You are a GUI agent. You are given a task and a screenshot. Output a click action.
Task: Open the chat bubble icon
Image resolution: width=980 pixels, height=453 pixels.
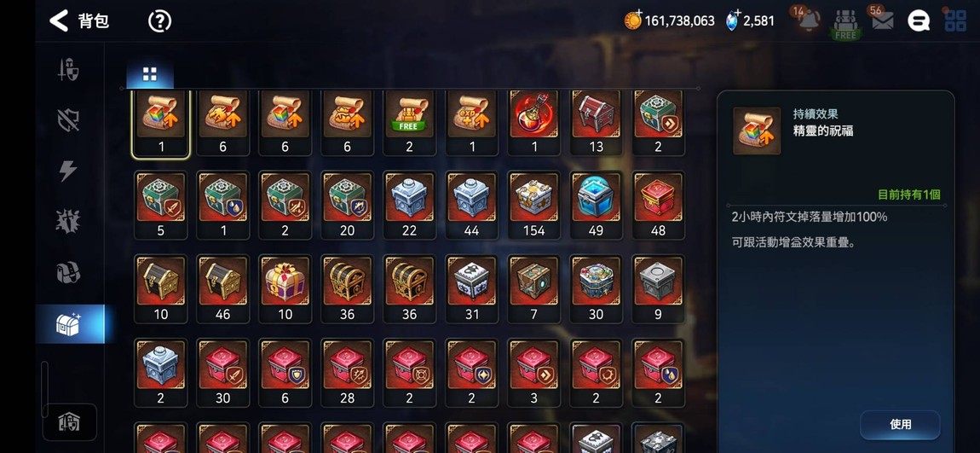(918, 21)
